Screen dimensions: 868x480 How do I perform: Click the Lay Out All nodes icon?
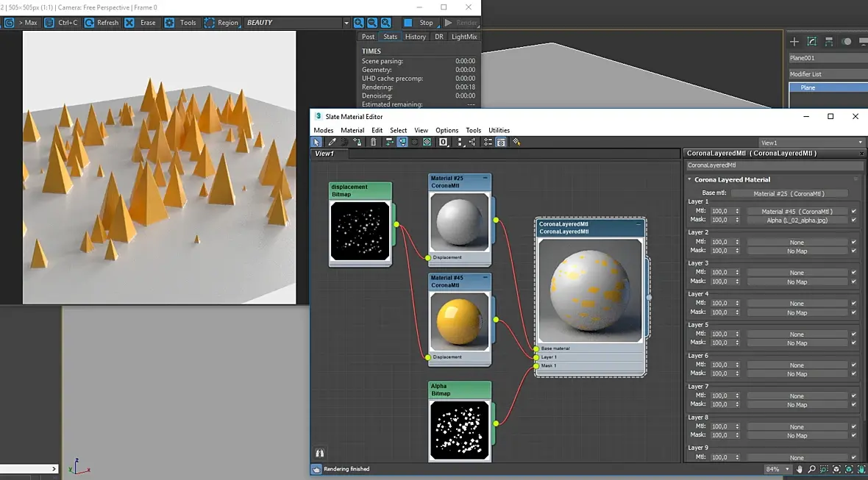pyautogui.click(x=460, y=142)
